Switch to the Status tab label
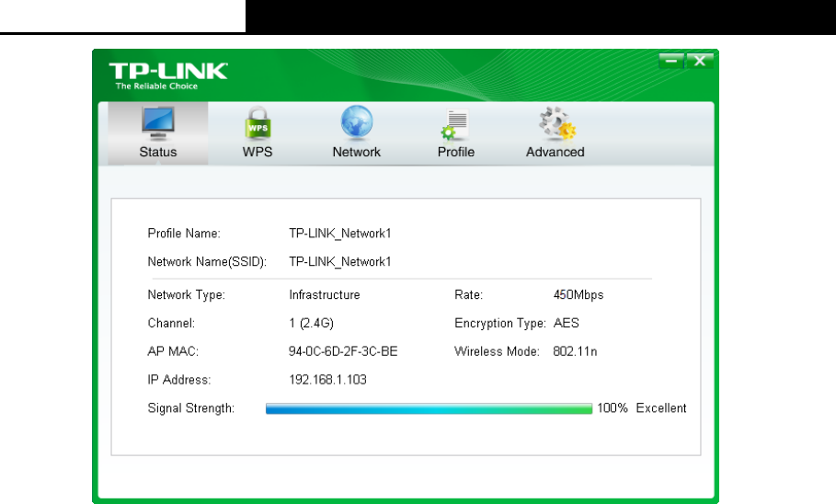 pyautogui.click(x=158, y=152)
